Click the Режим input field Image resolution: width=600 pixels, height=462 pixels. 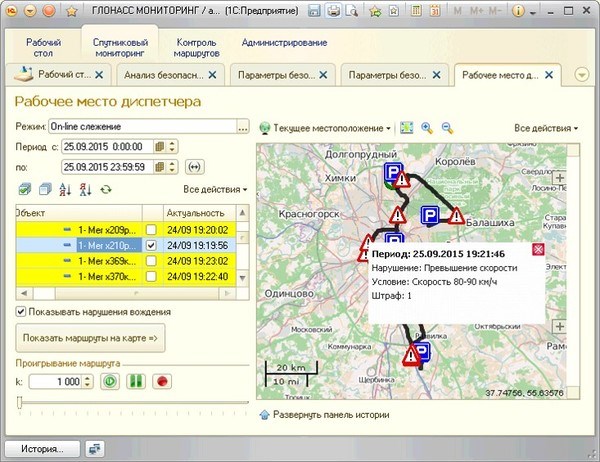[142, 127]
